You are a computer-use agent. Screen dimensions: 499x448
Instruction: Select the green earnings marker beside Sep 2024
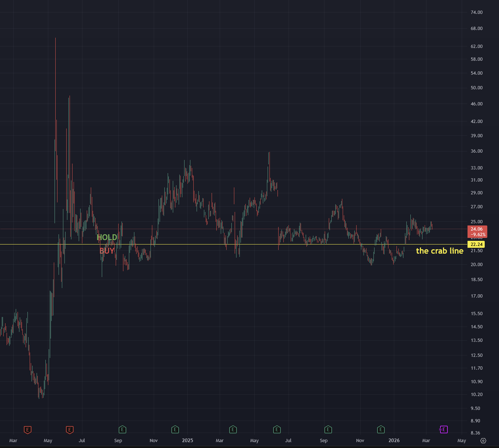[123, 429]
